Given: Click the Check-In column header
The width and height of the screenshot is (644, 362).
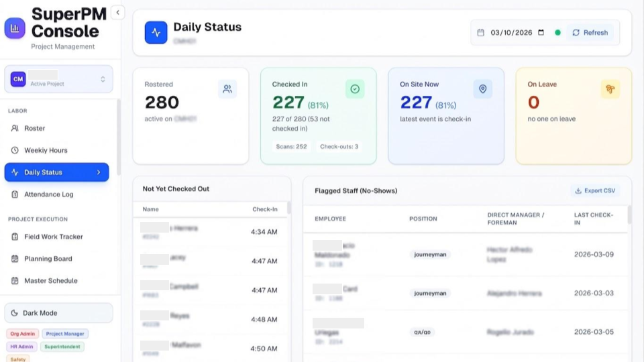Looking at the screenshot, I should coord(265,209).
